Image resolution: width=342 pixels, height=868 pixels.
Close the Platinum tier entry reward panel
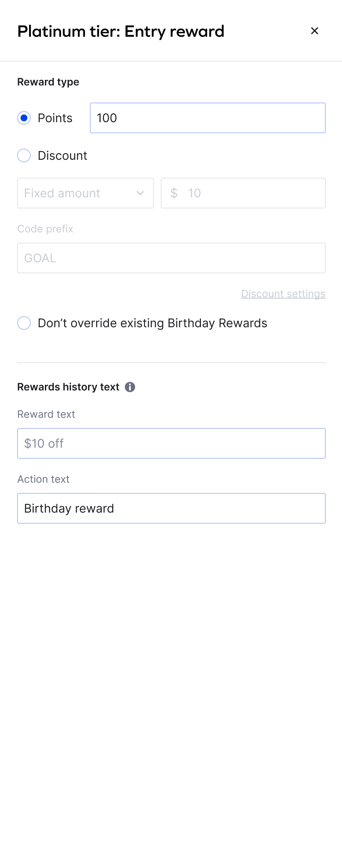pos(315,31)
